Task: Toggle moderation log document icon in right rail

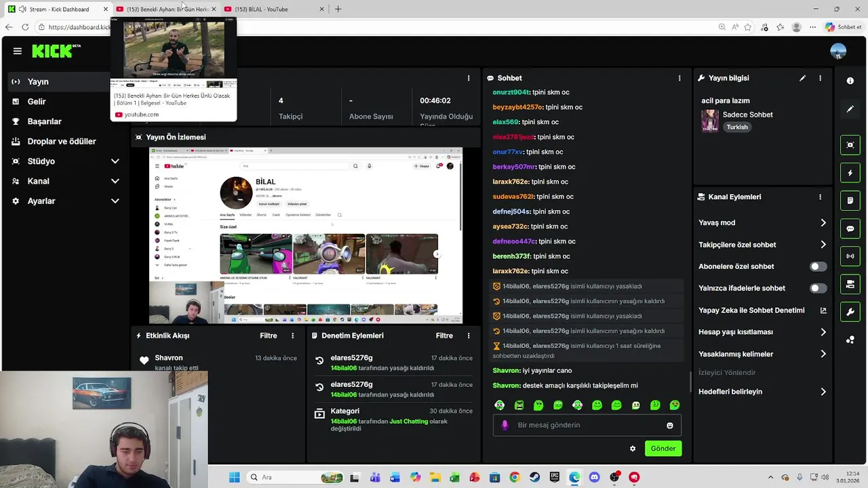Action: (x=850, y=201)
